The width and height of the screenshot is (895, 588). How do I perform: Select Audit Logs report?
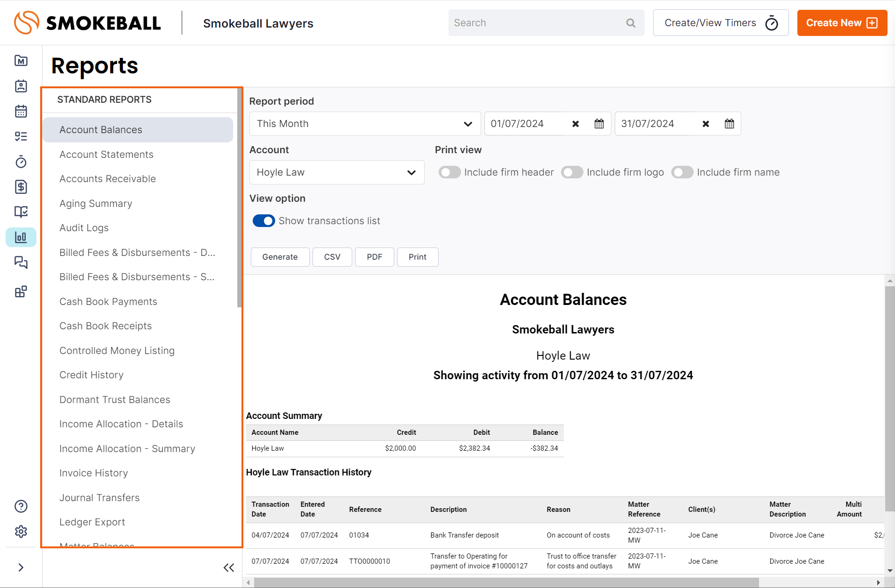(x=84, y=228)
